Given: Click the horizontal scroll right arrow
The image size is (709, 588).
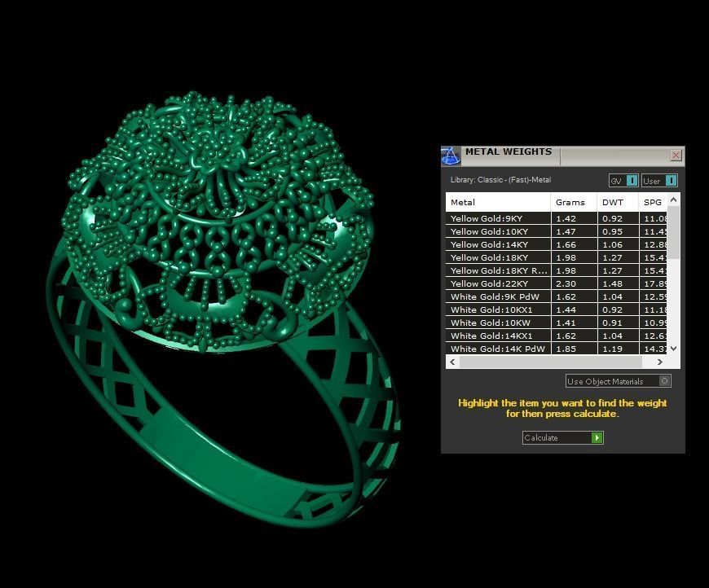Looking at the screenshot, I should coord(660,362).
